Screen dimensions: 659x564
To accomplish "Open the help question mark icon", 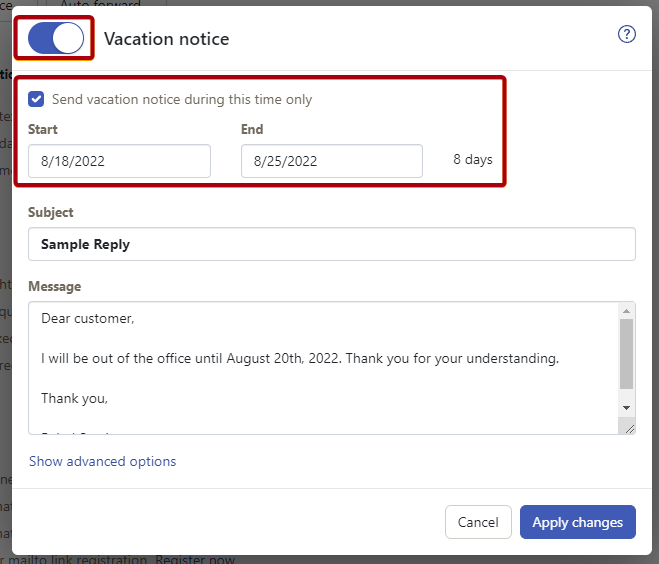I will 626,34.
